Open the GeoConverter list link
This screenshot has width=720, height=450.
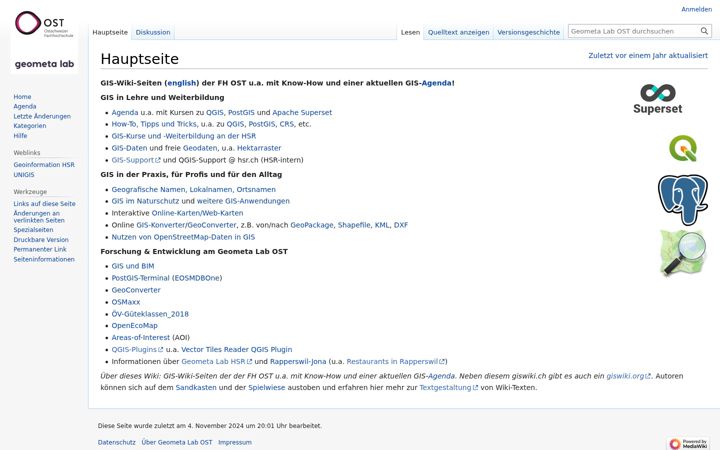[x=136, y=290]
